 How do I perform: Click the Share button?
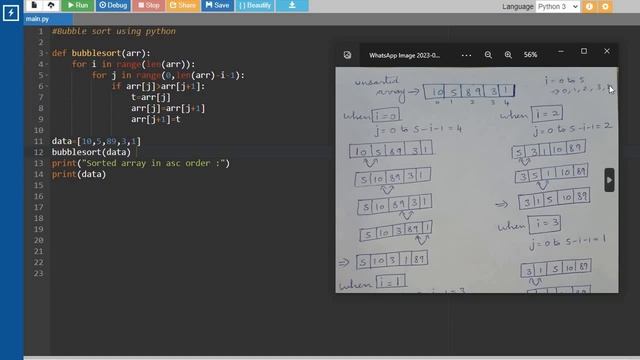[182, 5]
